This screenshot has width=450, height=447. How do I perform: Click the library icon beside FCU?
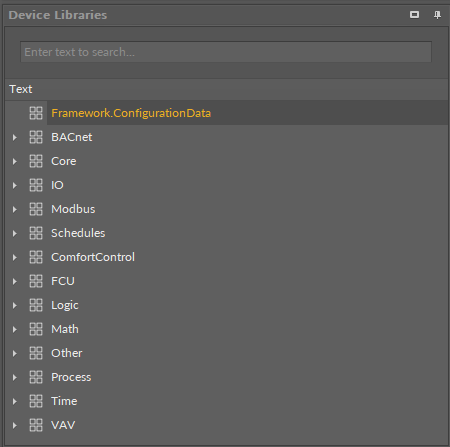pos(36,281)
